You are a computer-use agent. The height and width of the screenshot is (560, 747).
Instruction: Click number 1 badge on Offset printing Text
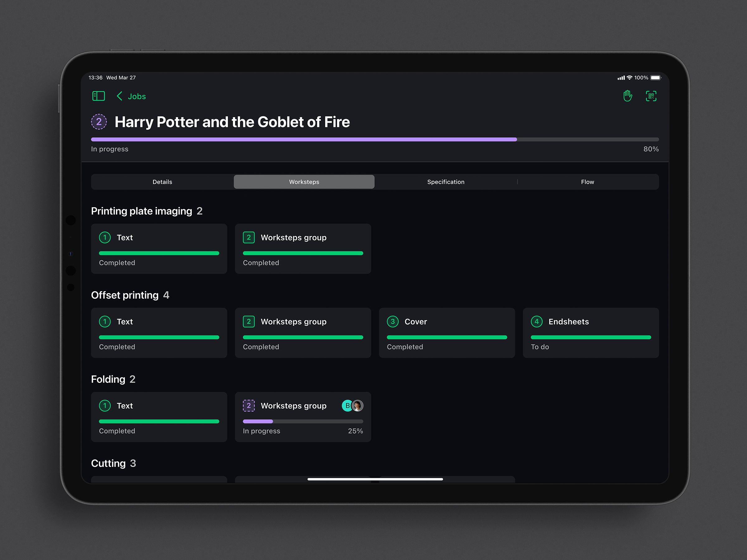coord(105,322)
